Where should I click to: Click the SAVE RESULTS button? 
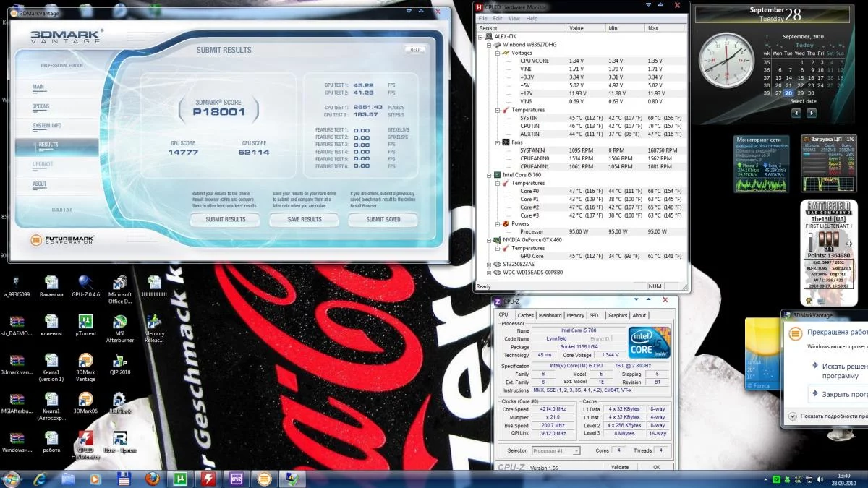coord(305,219)
